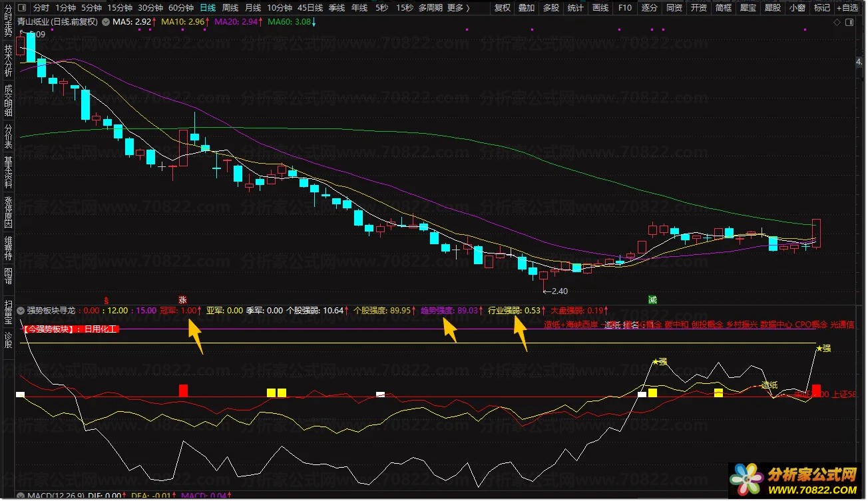Expand the MACD indicator dropdown arrow
The image size is (868, 501).
click(21, 495)
